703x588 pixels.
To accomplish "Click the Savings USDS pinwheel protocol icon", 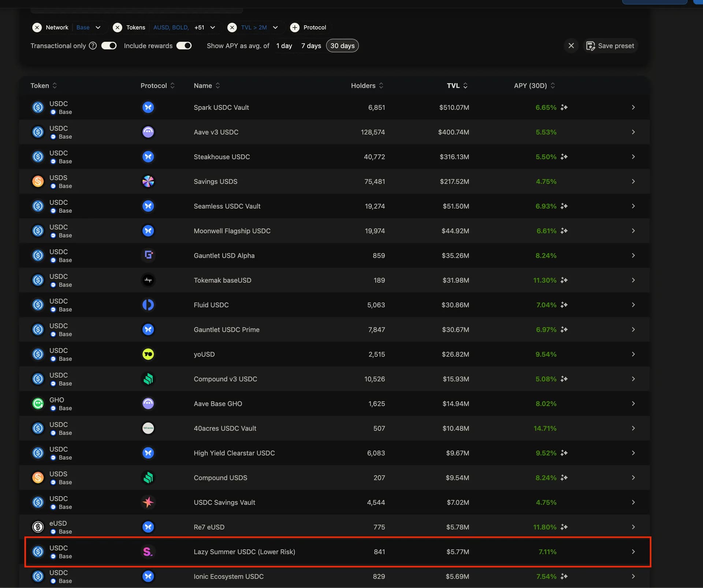I will [x=148, y=181].
